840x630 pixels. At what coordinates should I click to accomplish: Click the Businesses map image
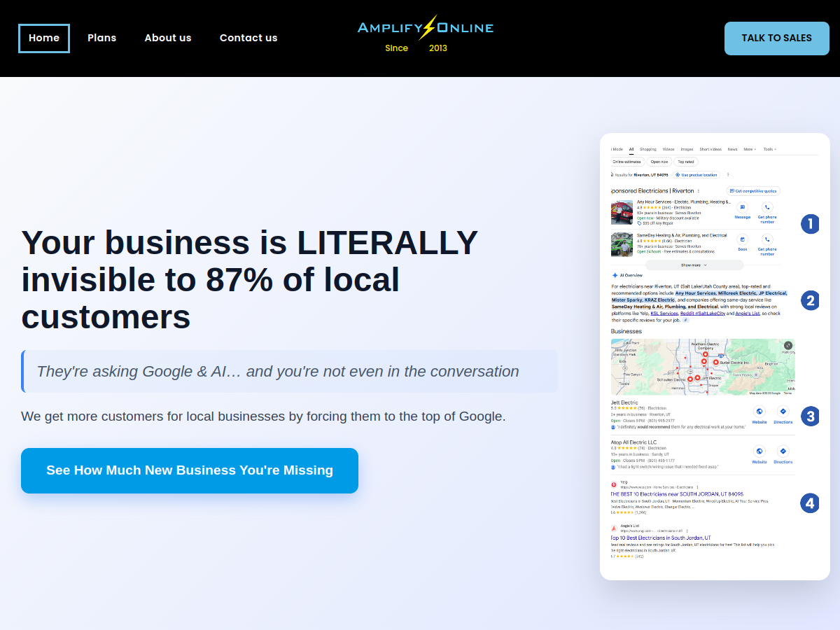703,367
